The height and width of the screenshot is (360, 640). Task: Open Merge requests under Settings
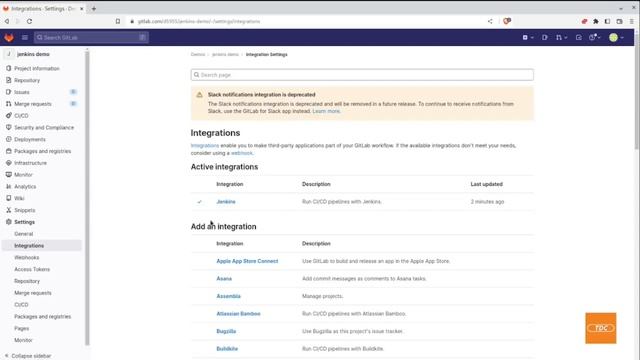[33, 293]
